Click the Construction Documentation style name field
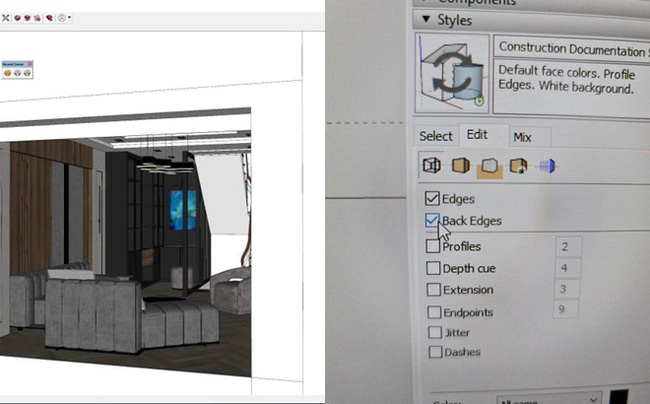This screenshot has height=404, width=650. click(x=572, y=48)
